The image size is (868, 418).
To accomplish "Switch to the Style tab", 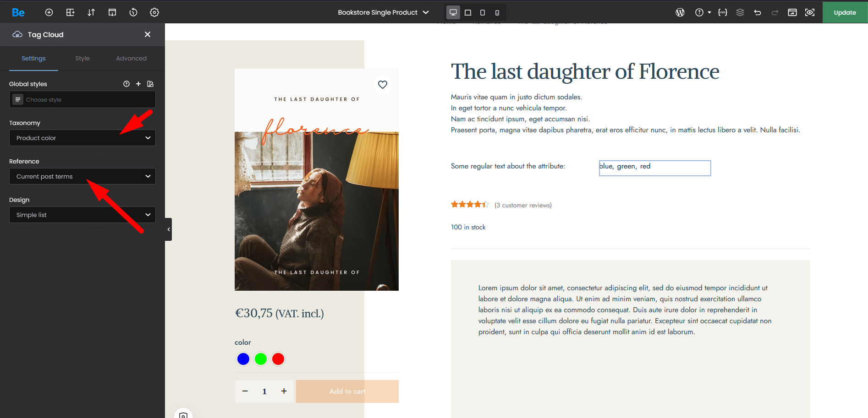I will [82, 58].
